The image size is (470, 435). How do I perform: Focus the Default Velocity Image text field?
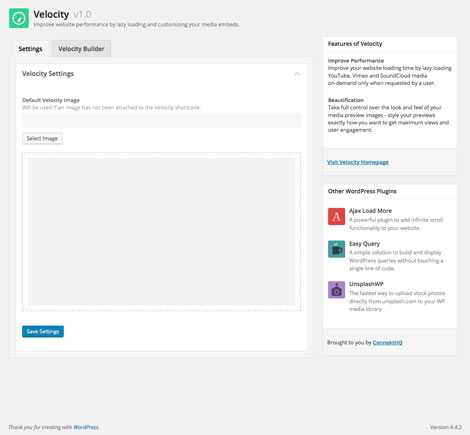pos(161,121)
